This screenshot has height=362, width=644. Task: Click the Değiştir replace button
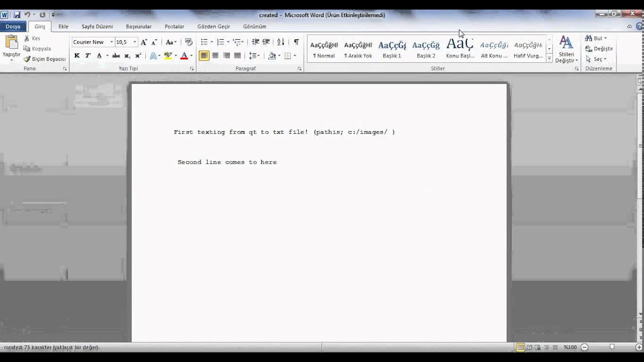(599, 49)
